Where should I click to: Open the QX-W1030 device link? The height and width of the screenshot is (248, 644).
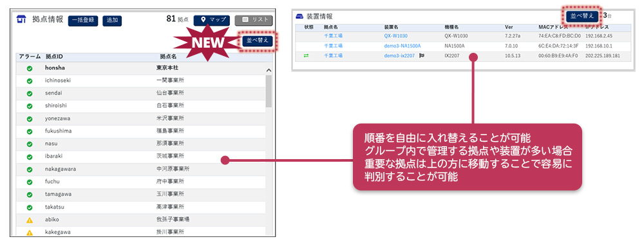[x=396, y=35]
